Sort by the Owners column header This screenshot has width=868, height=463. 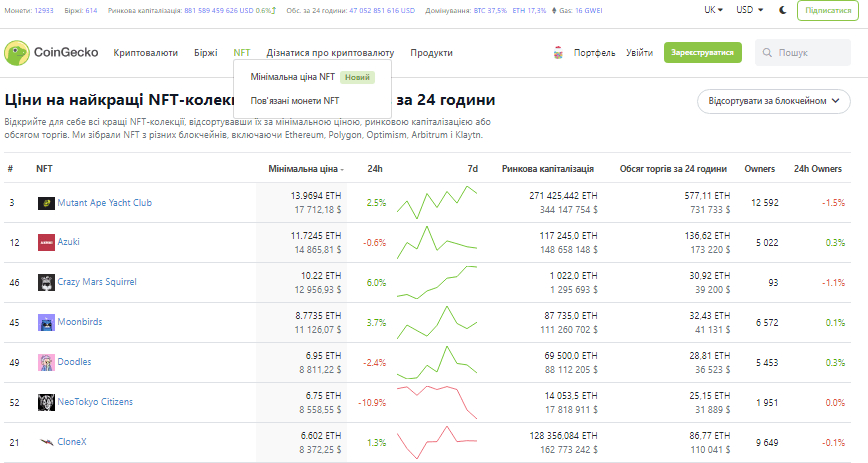point(760,169)
